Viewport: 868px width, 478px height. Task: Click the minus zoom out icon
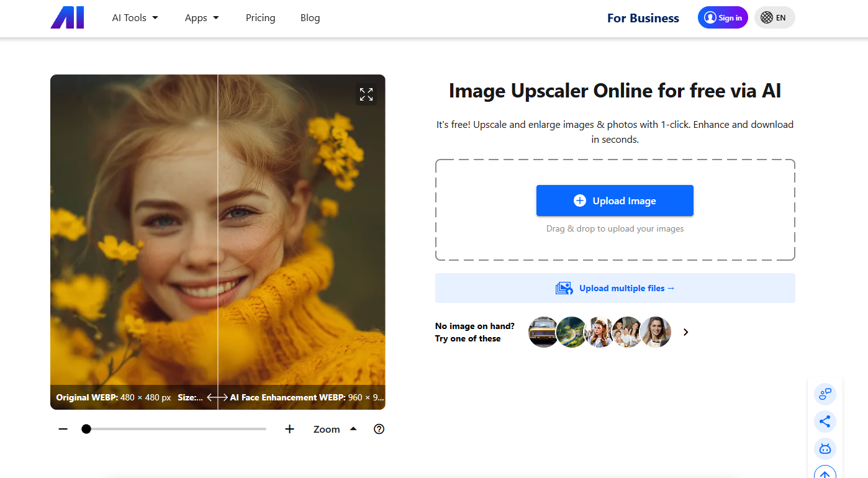63,429
